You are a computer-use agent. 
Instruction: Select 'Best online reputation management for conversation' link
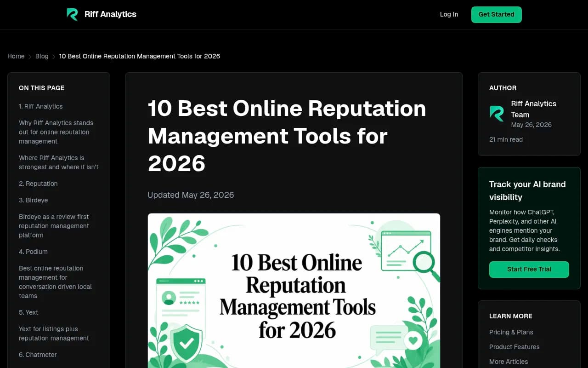pos(56,282)
